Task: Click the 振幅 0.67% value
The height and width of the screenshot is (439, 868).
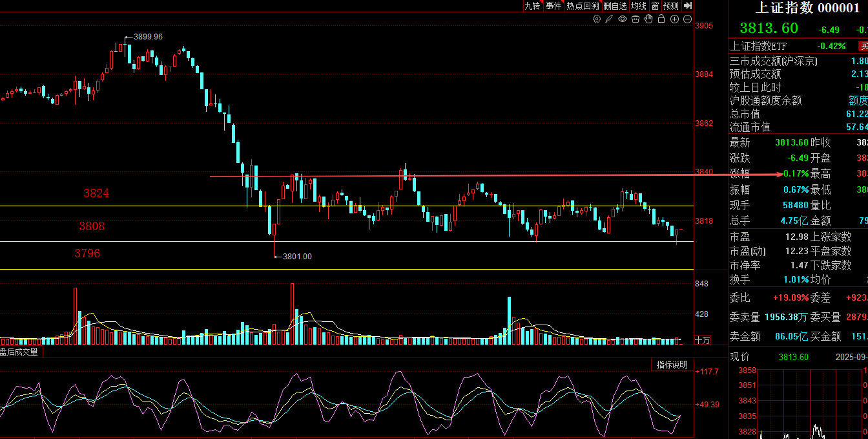Action: click(795, 189)
